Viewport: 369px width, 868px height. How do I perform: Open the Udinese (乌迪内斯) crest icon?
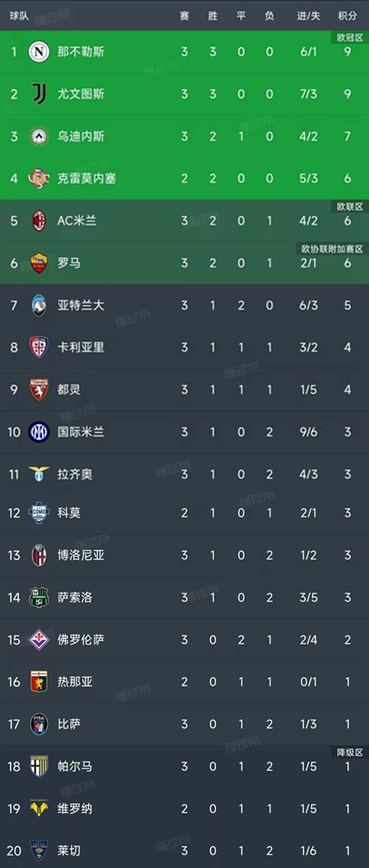point(38,136)
